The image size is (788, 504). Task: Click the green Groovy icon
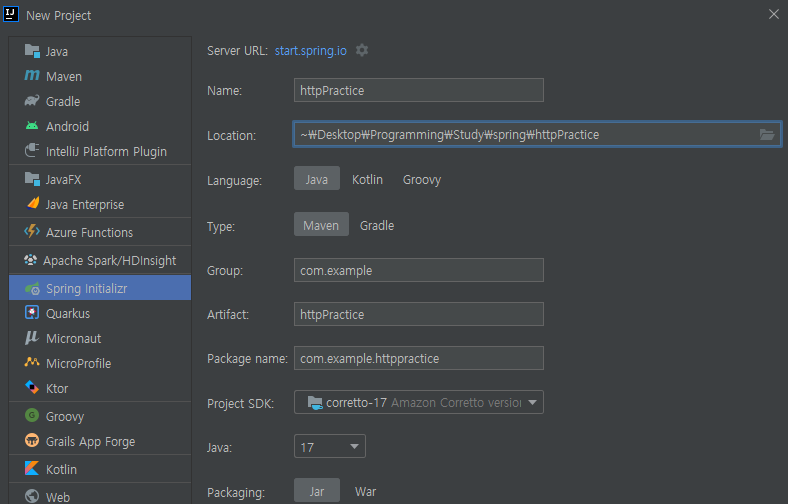click(32, 415)
